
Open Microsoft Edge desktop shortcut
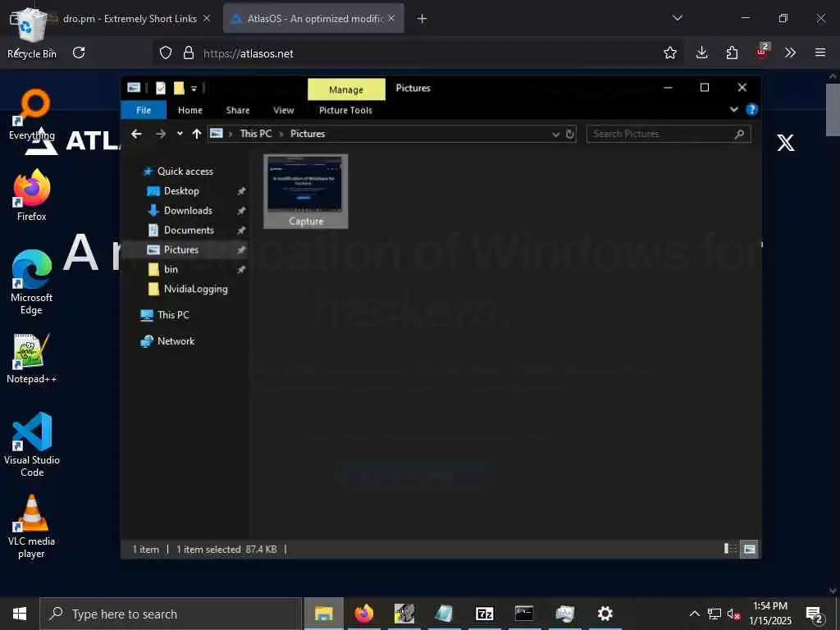pos(32,283)
